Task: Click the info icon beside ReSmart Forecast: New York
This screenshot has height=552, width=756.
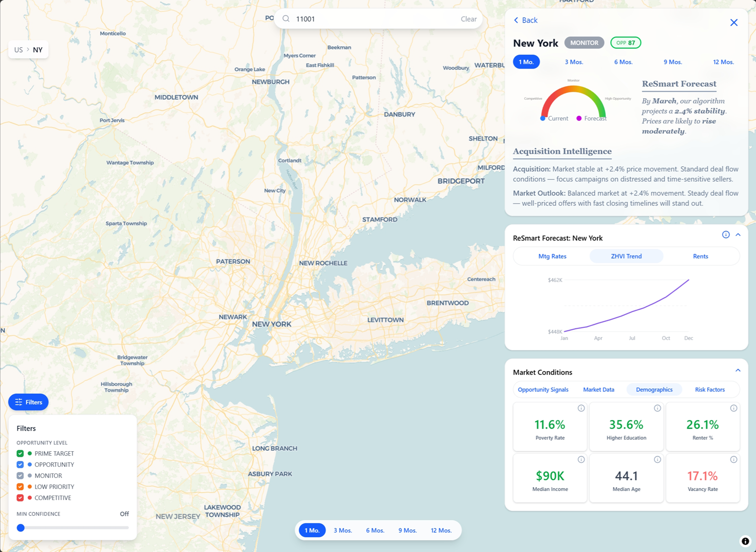Action: [x=726, y=234]
